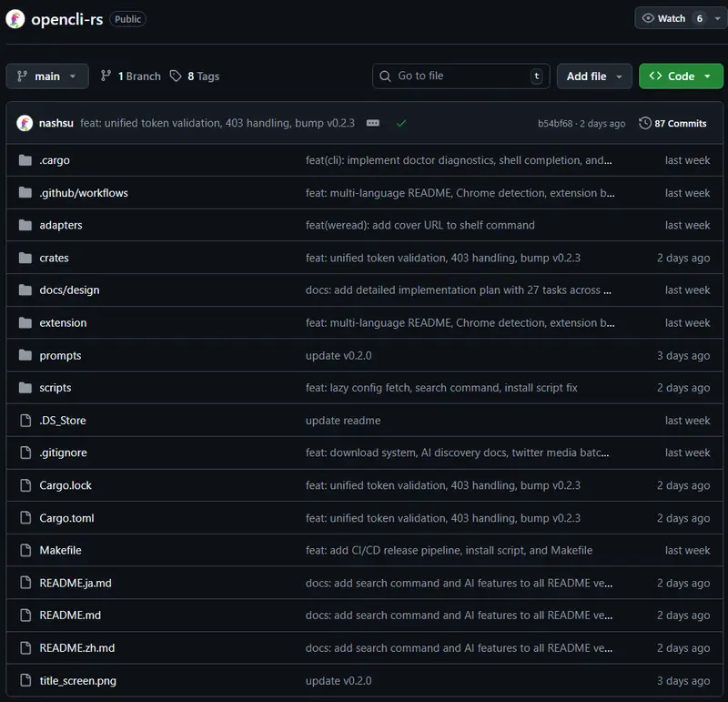Open the docs/design folder
The height and width of the screenshot is (702, 728).
72,290
